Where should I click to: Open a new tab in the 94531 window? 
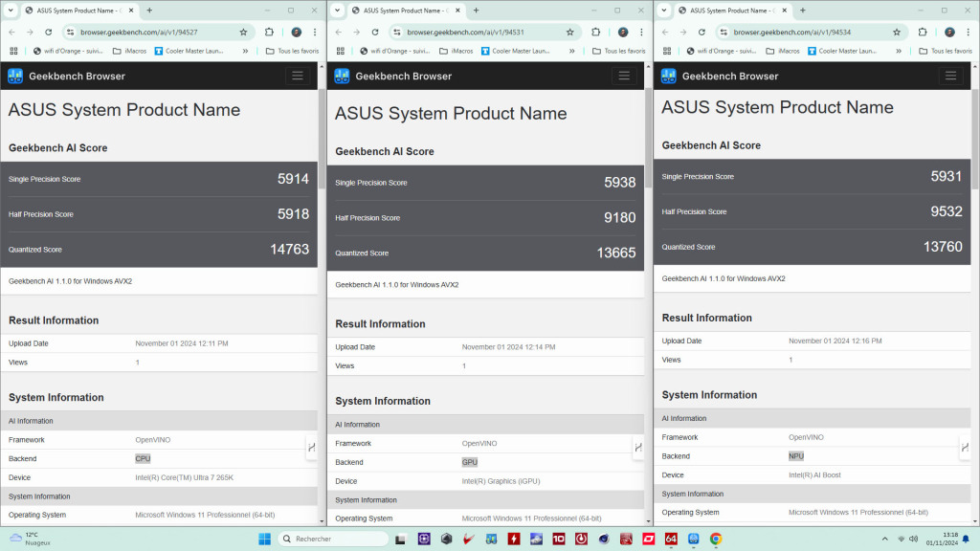[x=477, y=11]
